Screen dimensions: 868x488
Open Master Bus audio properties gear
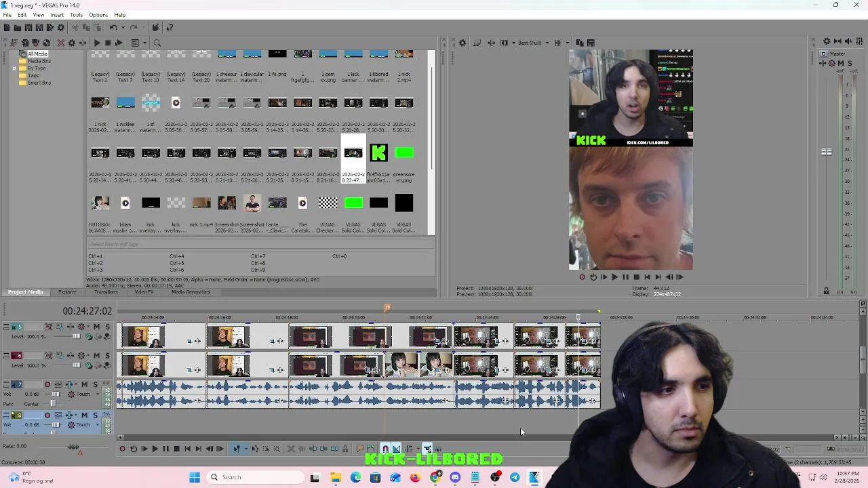pos(827,41)
